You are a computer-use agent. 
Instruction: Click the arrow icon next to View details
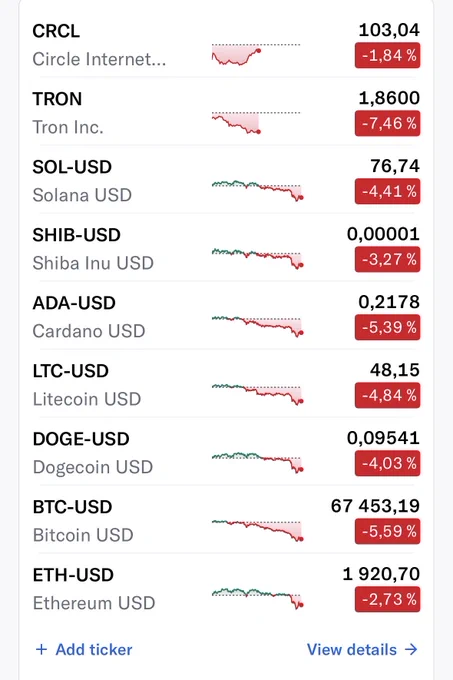tap(411, 649)
